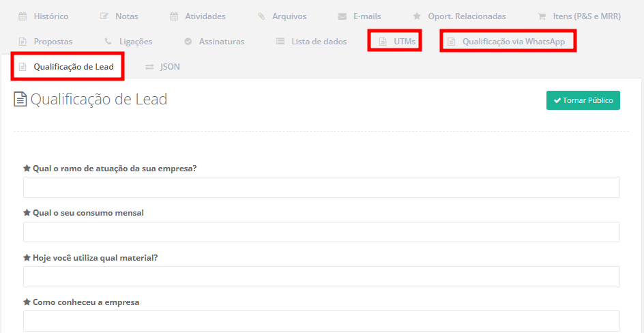
Task: Open Qualificação via WhatsApp tab
Action: tap(513, 42)
